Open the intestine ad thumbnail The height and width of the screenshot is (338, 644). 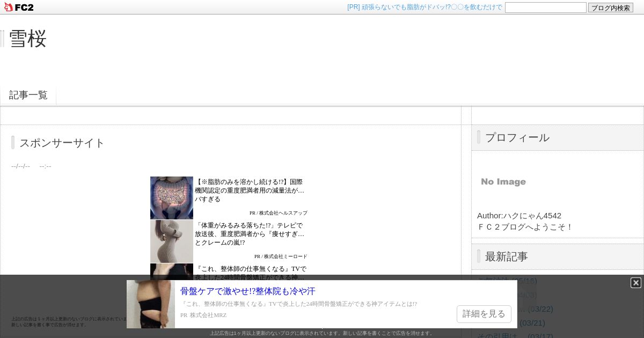[x=172, y=198]
